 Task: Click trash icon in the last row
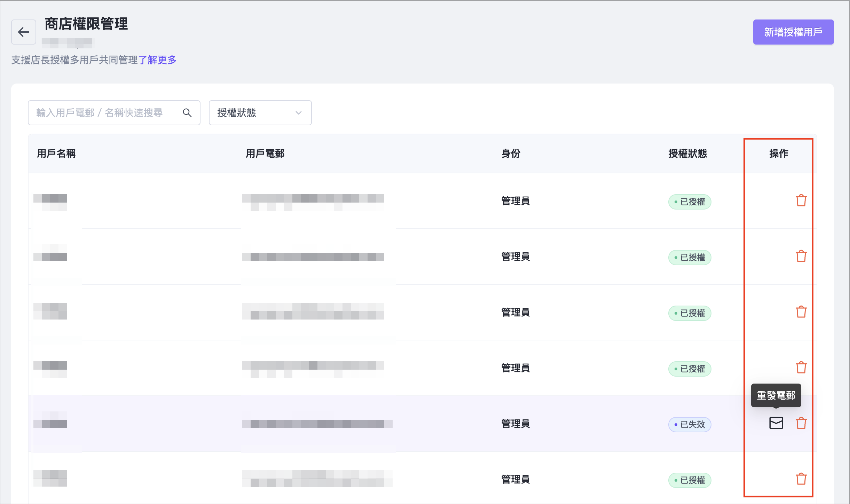click(x=801, y=479)
